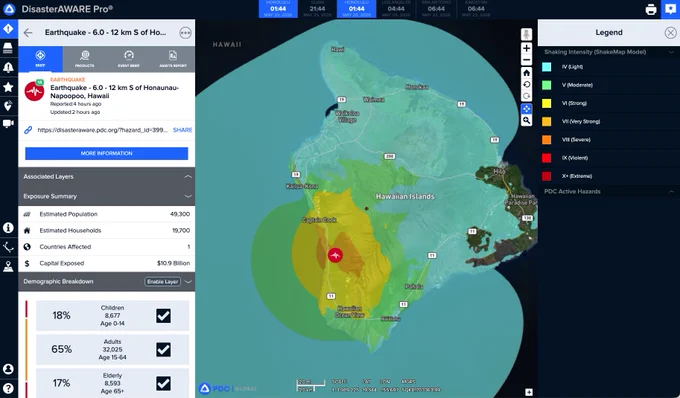The image size is (680, 398).
Task: Open the location pin icon in sidebar
Action: pyautogui.click(x=8, y=106)
